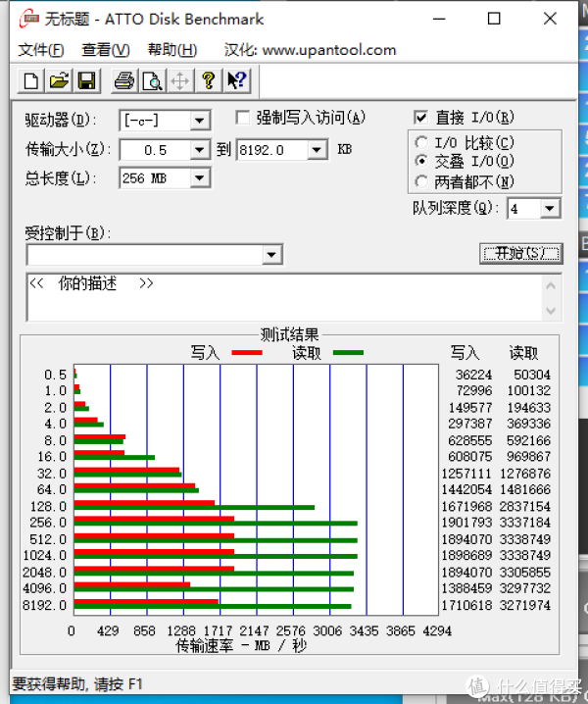This screenshot has height=704, width=588.
Task: Click write value 1901793
Action: (x=466, y=523)
